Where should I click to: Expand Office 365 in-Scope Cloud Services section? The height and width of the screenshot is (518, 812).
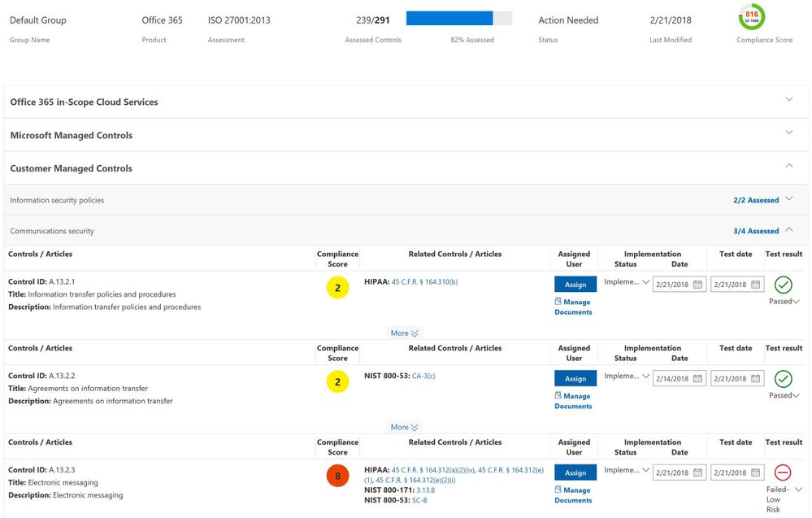[x=788, y=99]
